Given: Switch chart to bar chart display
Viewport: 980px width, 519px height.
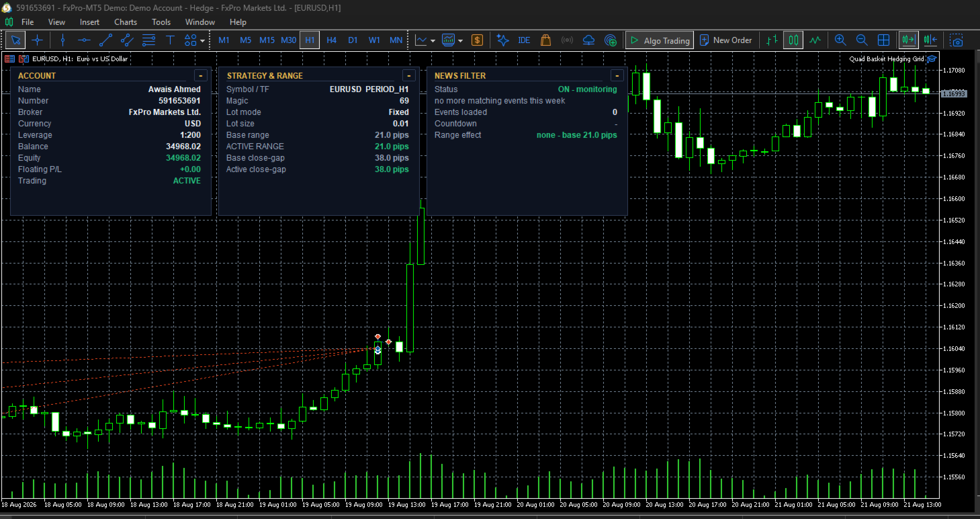Looking at the screenshot, I should click(772, 40).
